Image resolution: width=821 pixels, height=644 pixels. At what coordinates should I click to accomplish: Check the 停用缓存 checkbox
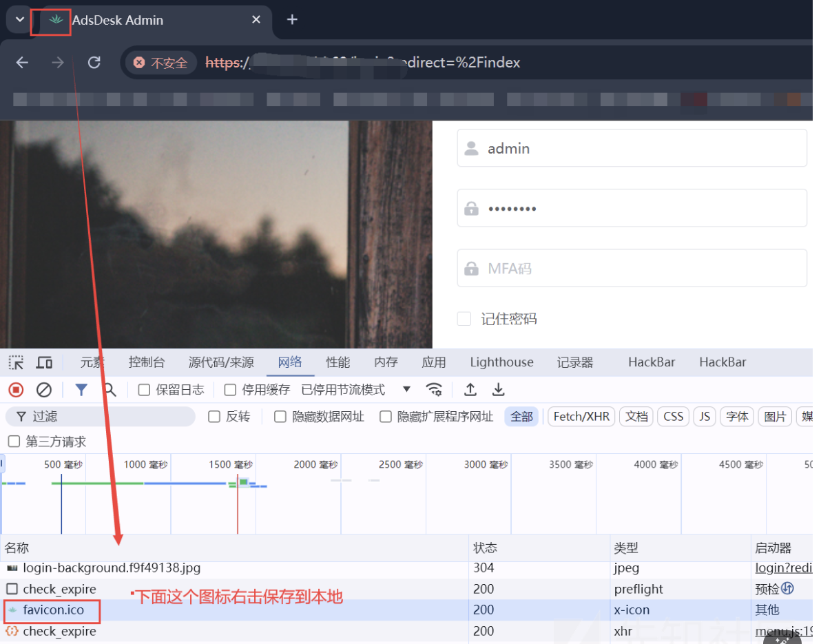coord(231,390)
